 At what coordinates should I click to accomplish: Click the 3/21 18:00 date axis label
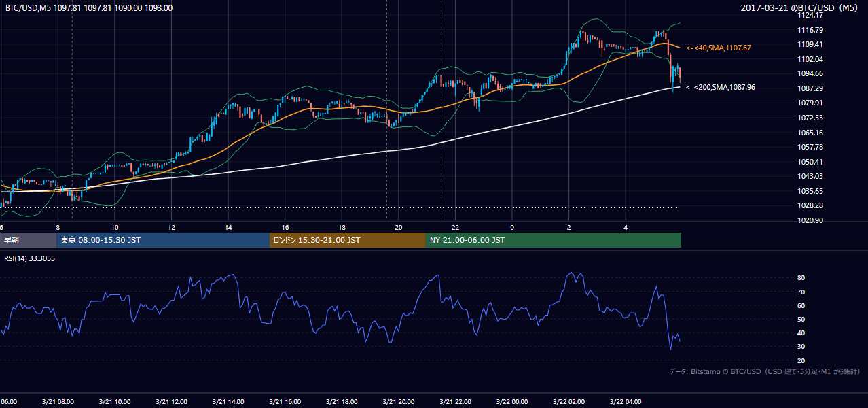(342, 402)
